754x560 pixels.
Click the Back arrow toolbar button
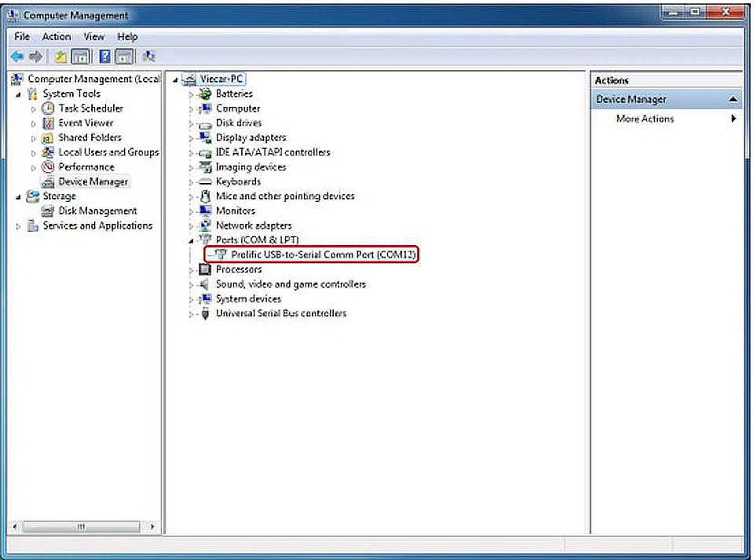point(17,57)
